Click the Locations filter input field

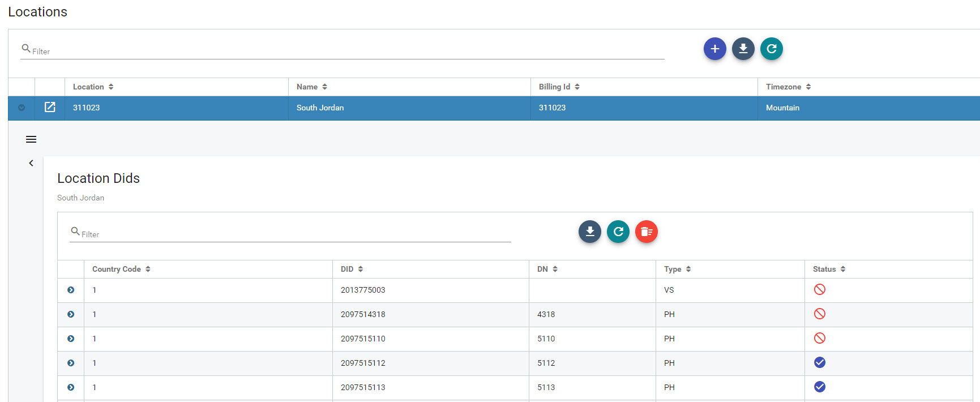[340, 51]
